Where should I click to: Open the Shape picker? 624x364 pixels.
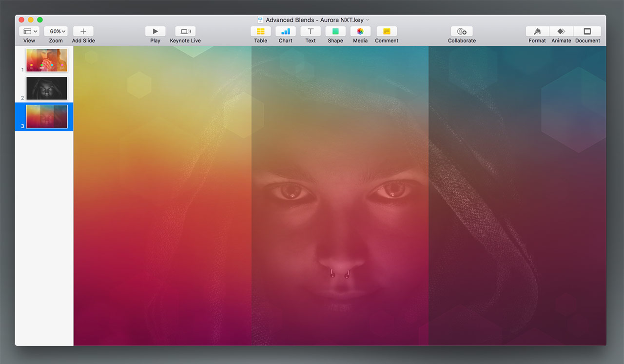coord(335,32)
